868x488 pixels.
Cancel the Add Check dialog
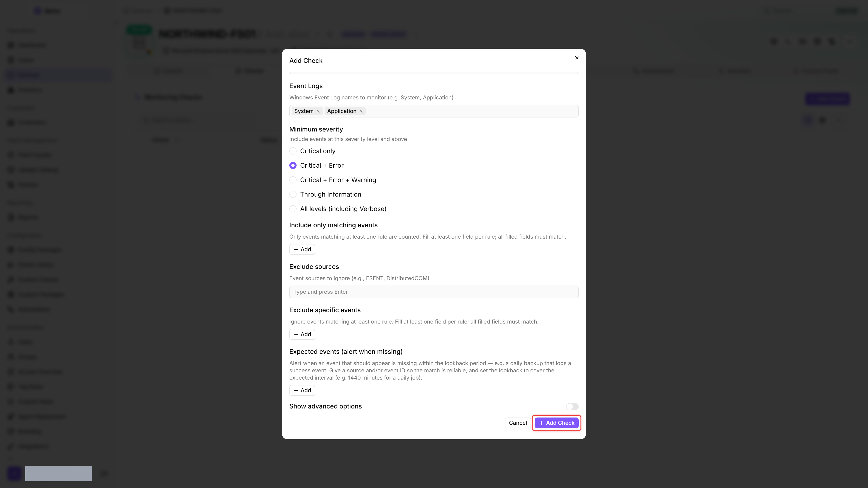click(x=518, y=423)
